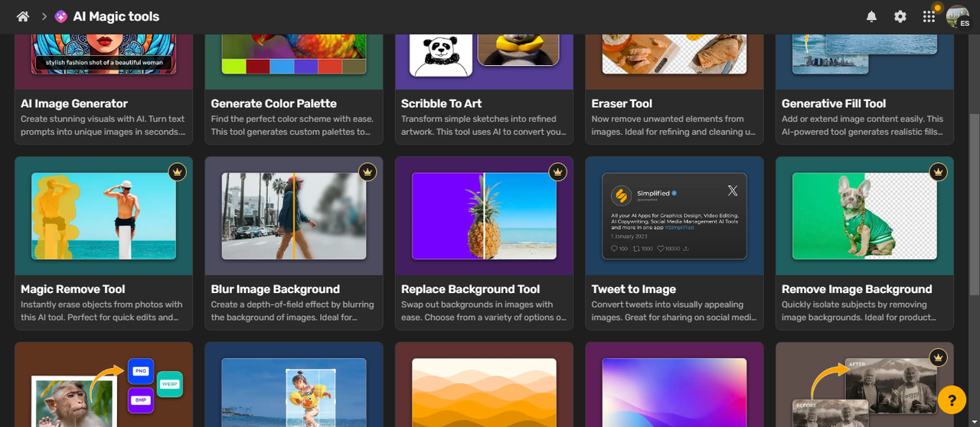Click the crown badge on Magic Remove Tool
This screenshot has width=980, height=427.
[x=178, y=172]
